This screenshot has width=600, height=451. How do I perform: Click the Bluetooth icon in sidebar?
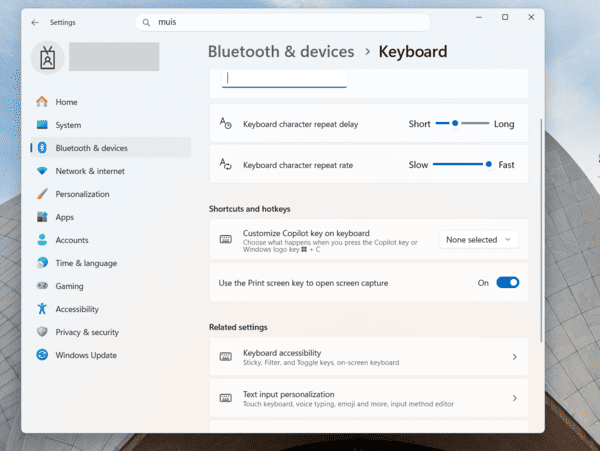pos(42,148)
